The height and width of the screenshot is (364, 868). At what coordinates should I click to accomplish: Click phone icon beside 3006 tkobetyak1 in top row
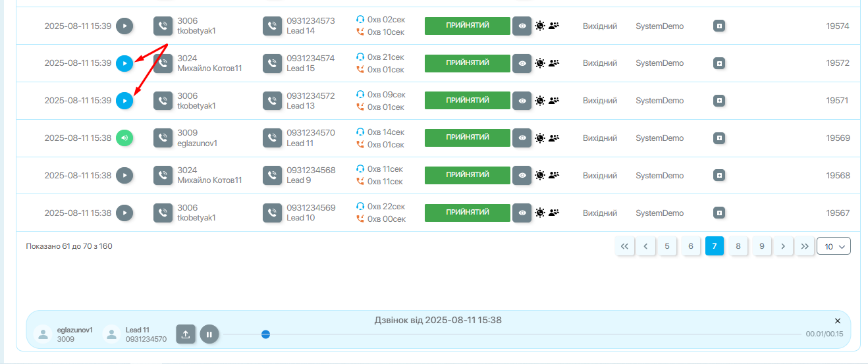[163, 26]
